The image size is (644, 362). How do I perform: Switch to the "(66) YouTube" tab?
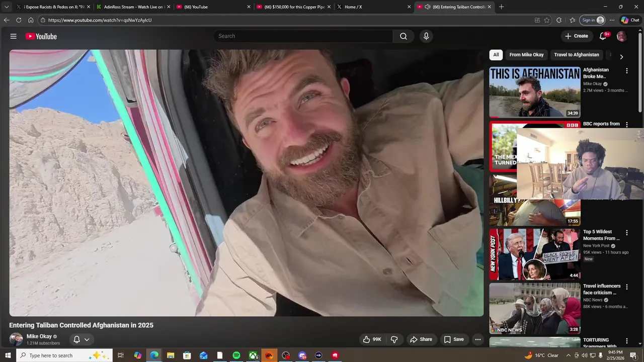(213, 7)
